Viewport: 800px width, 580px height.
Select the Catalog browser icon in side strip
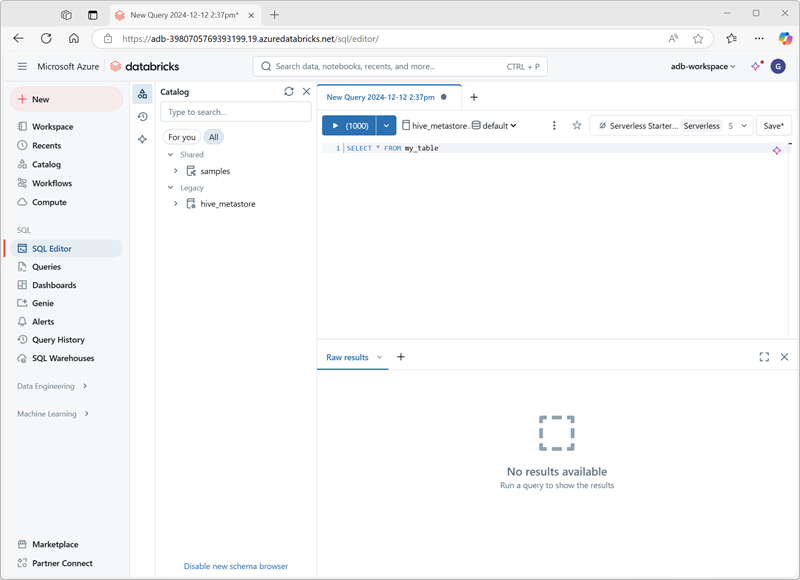click(x=142, y=94)
